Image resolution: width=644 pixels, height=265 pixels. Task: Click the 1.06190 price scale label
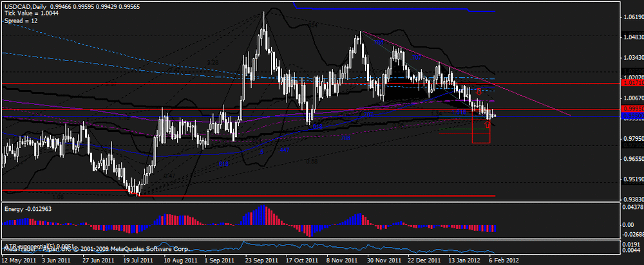[x=633, y=17]
